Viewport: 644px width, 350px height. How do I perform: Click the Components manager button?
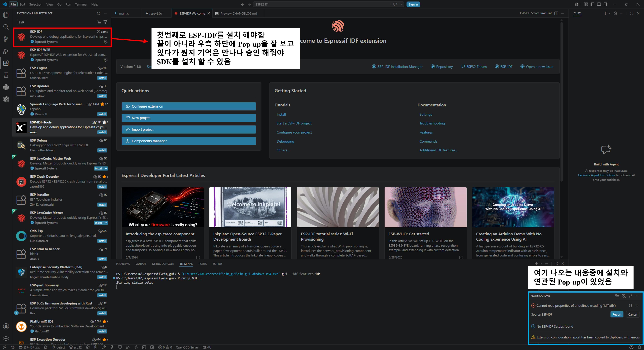189,141
